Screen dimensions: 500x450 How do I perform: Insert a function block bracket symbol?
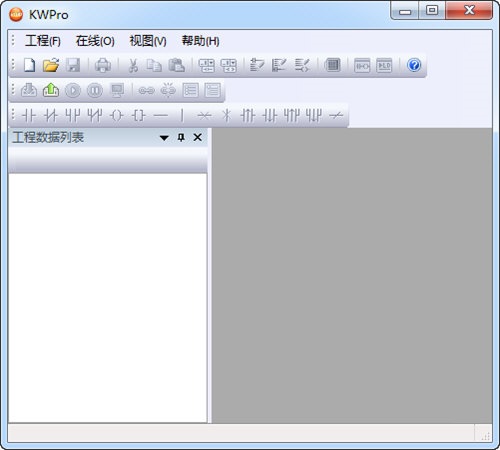(139, 115)
